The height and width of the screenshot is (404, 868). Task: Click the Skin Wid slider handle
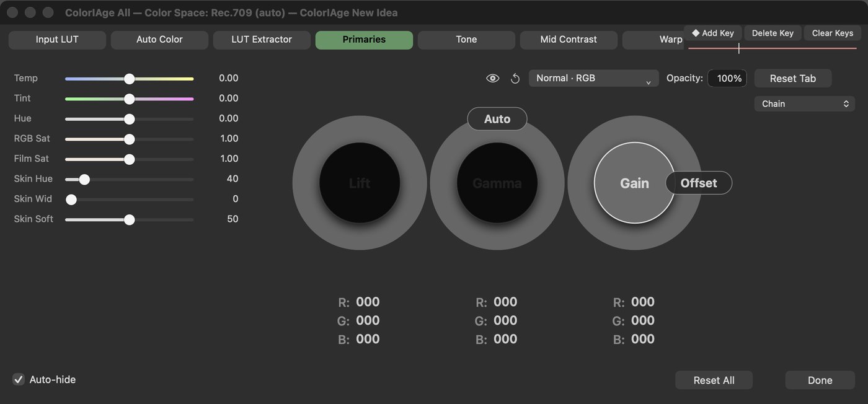(71, 200)
